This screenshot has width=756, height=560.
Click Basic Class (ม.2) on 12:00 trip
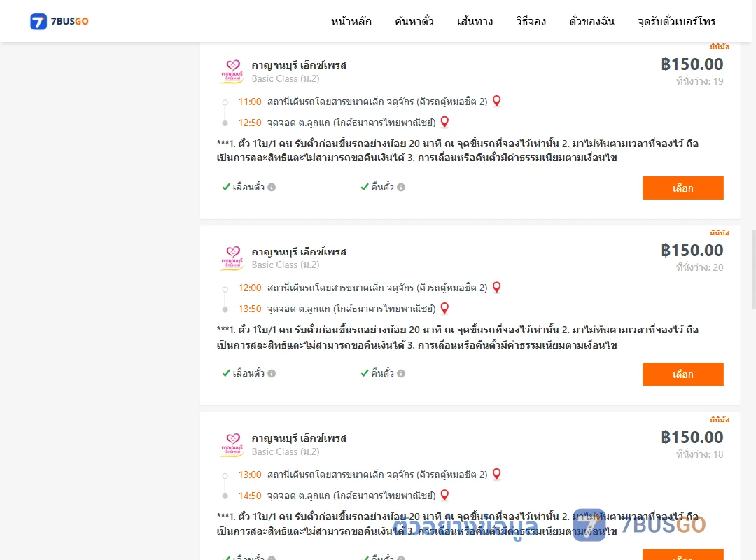point(286,265)
